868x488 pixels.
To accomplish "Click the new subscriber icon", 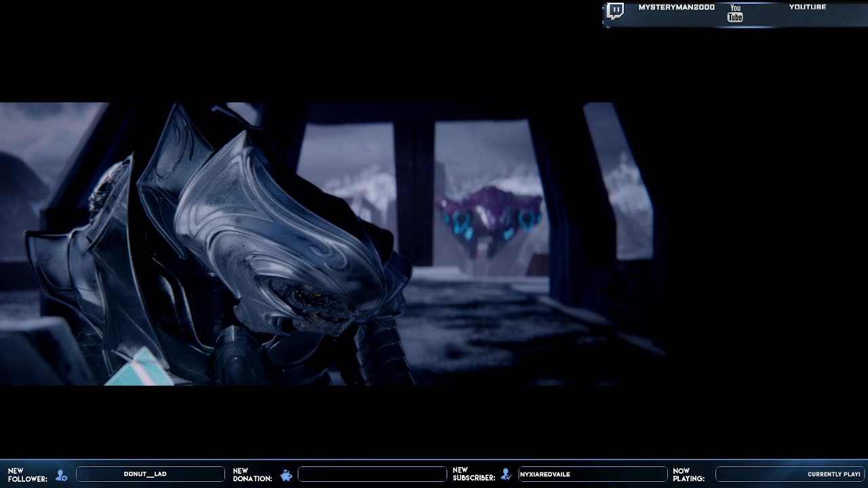I will (x=506, y=474).
